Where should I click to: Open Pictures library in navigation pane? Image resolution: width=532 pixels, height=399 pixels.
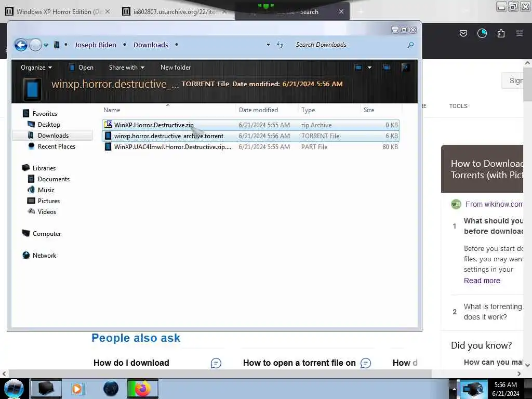click(x=48, y=201)
